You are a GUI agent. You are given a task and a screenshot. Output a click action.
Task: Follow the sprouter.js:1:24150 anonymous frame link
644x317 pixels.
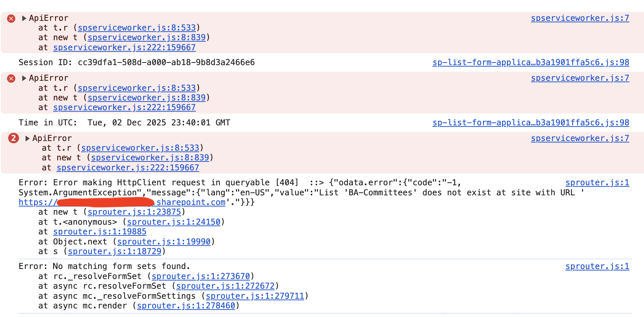[174, 222]
